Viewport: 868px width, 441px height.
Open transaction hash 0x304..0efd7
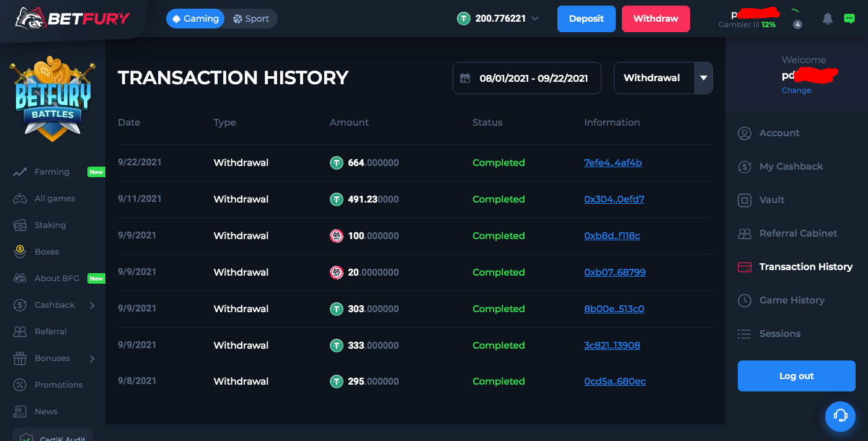coord(614,199)
